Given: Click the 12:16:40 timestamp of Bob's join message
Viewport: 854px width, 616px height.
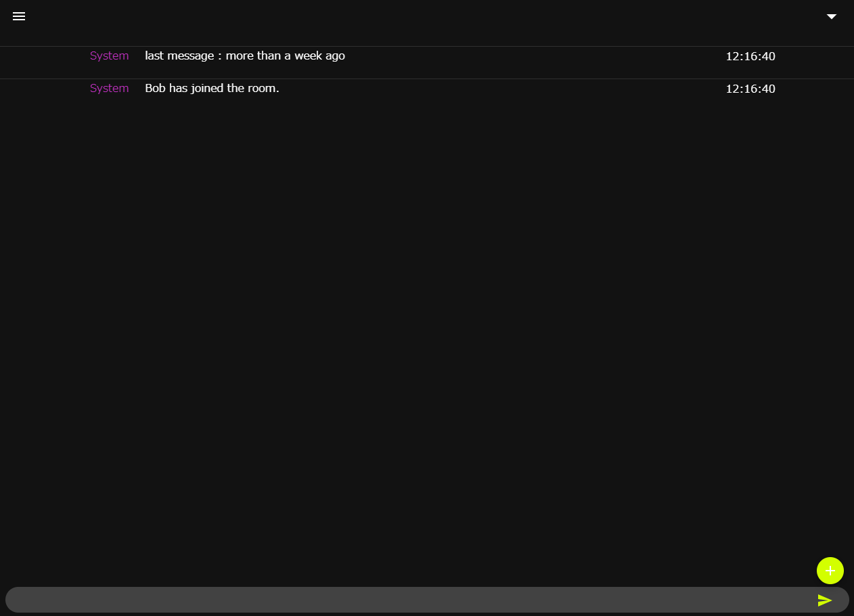Looking at the screenshot, I should point(750,89).
